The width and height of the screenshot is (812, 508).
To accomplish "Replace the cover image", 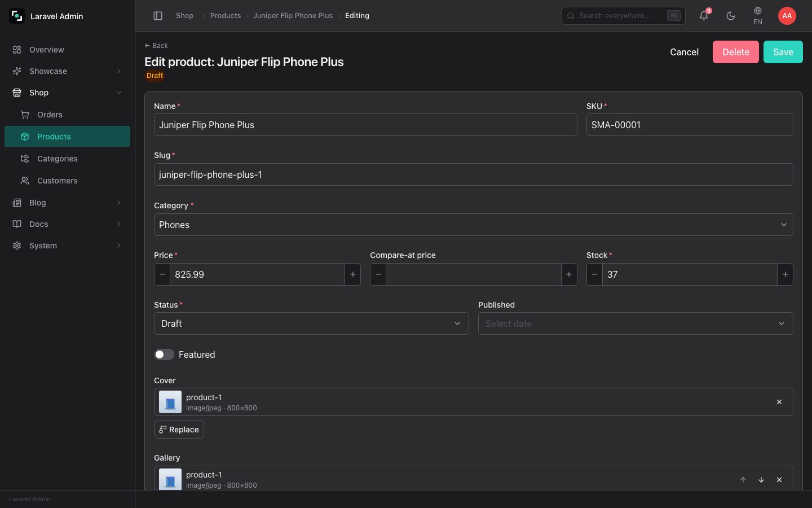I will point(179,430).
